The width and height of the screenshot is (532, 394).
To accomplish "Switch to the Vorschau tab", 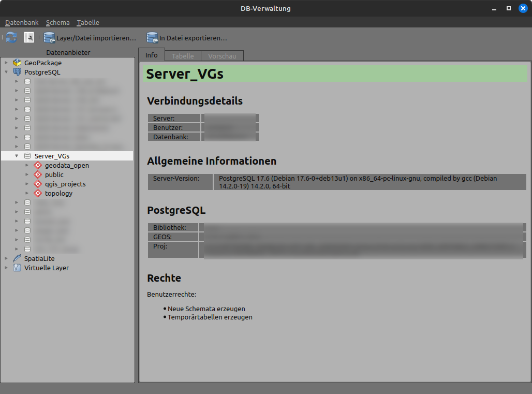I will point(222,55).
